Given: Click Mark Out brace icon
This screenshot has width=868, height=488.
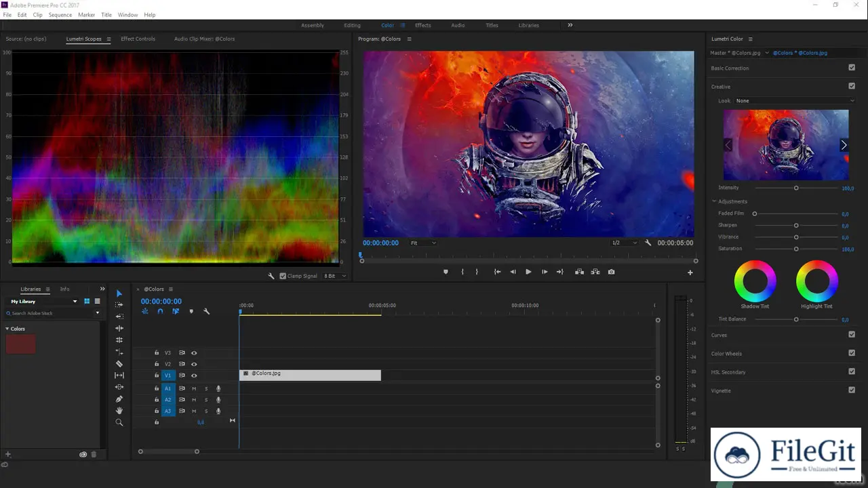Looking at the screenshot, I should click(x=477, y=272).
